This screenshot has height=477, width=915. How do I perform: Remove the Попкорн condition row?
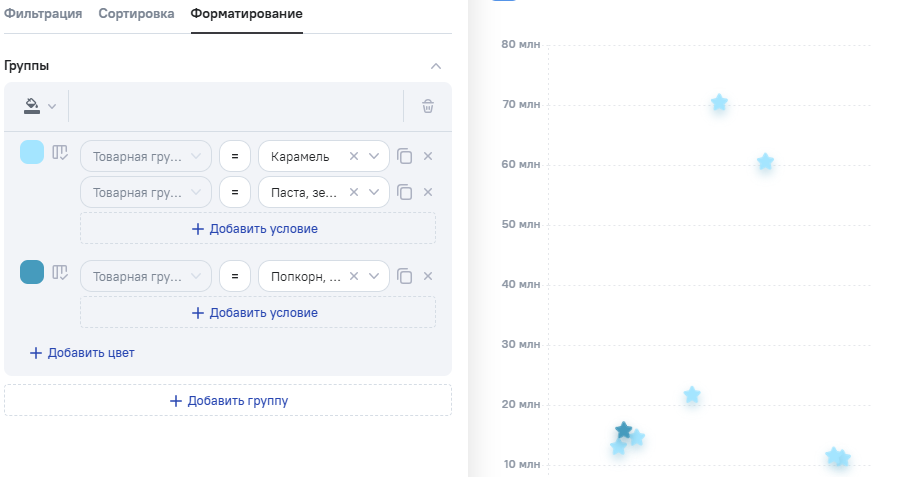(x=428, y=276)
